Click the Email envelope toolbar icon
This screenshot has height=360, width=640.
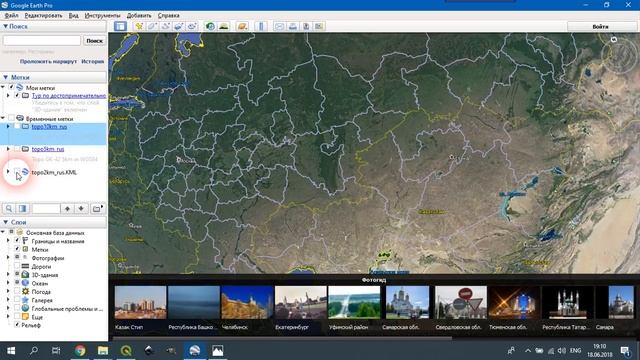280,26
